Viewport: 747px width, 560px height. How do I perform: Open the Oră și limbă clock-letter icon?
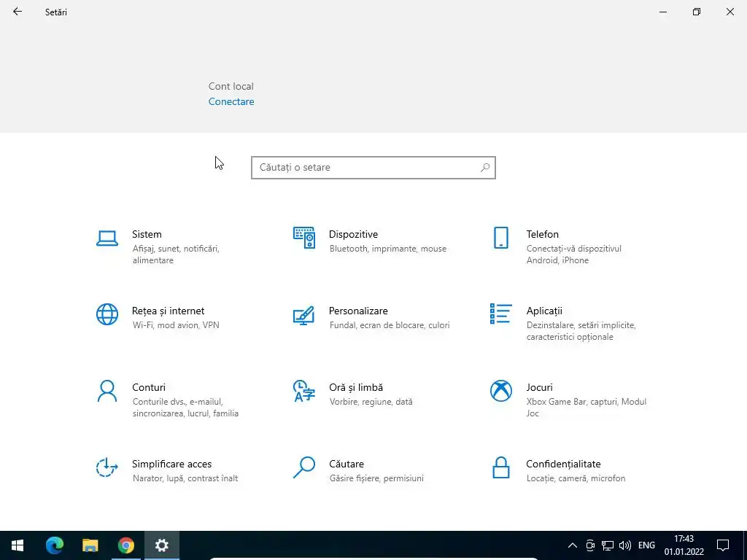click(304, 391)
